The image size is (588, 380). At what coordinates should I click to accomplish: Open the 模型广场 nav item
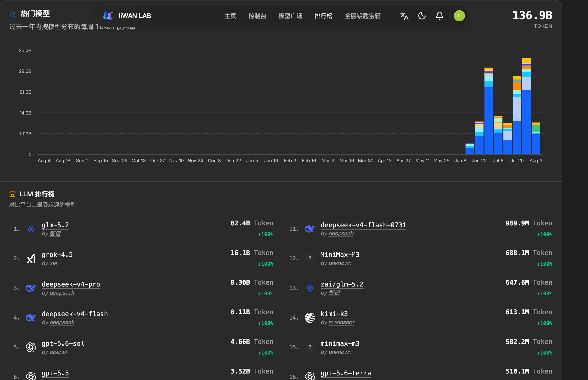click(290, 16)
